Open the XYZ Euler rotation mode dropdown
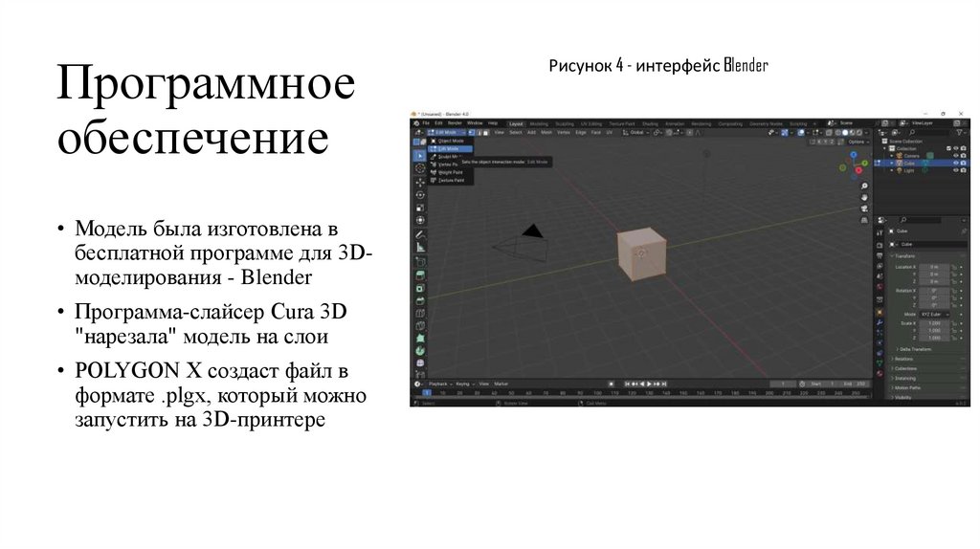The width and height of the screenshot is (980, 549). [934, 314]
